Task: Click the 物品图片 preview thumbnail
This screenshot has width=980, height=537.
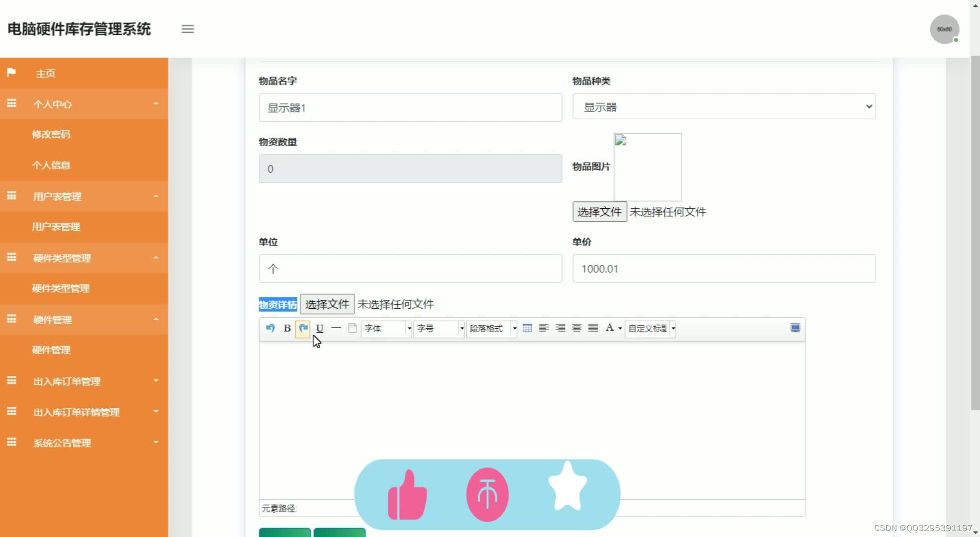Action: pos(648,167)
